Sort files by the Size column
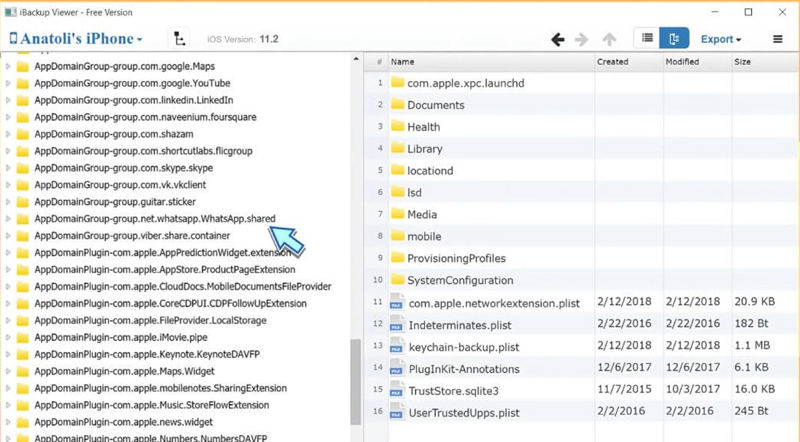 tap(765, 62)
